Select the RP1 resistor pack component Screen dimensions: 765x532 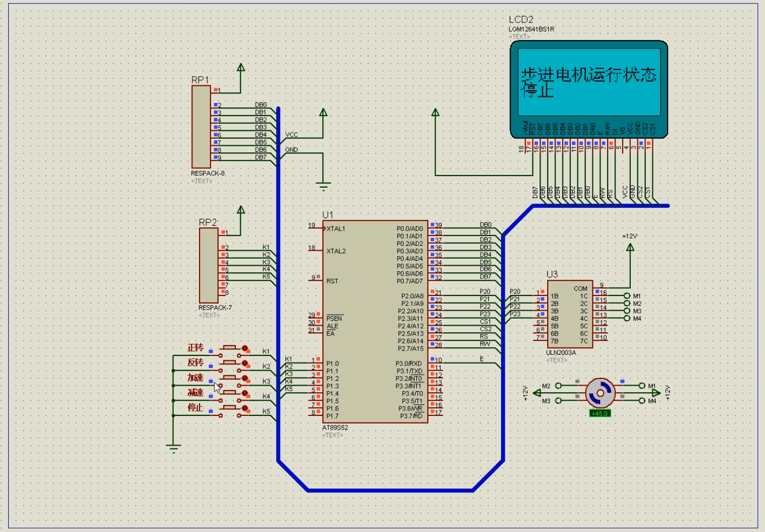[x=201, y=127]
